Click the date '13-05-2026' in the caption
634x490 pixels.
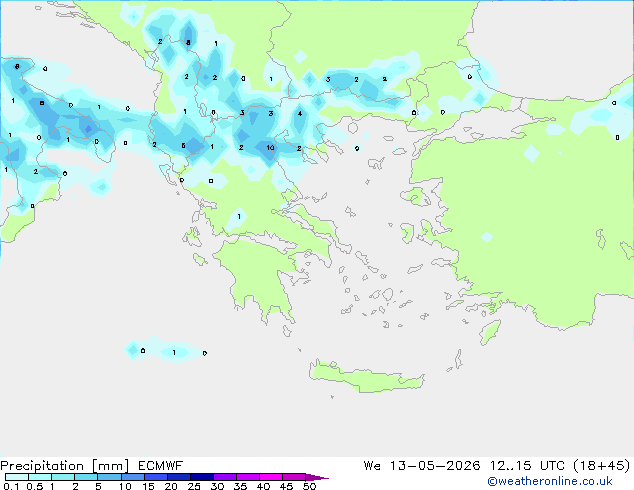click(435, 466)
